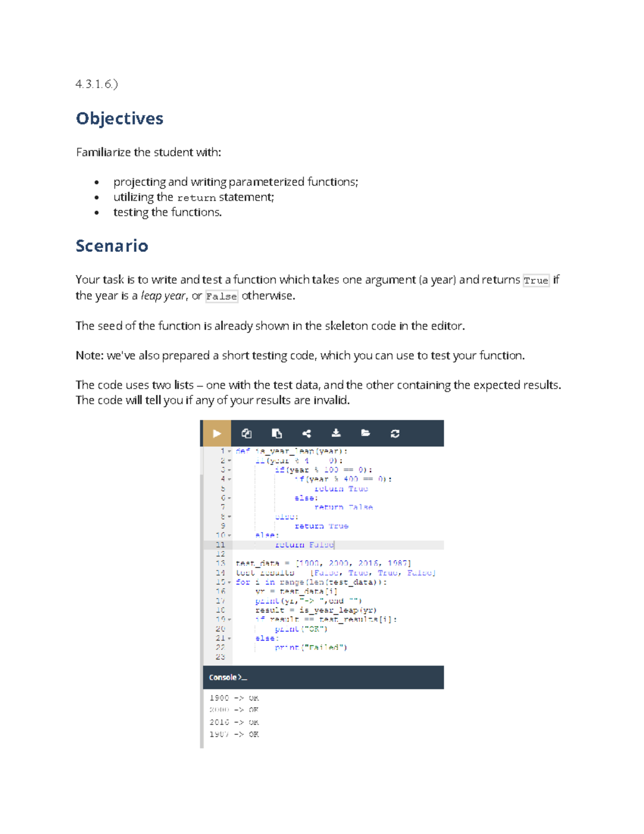Screen dimensions: 644x834
Task: Toggle the fold arrow on line 21
Action: [230, 639]
